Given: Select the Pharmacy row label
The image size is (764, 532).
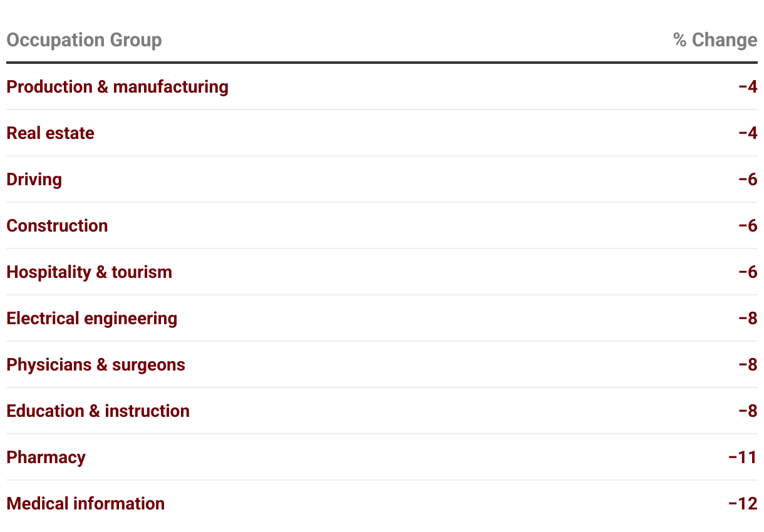Looking at the screenshot, I should 46,457.
